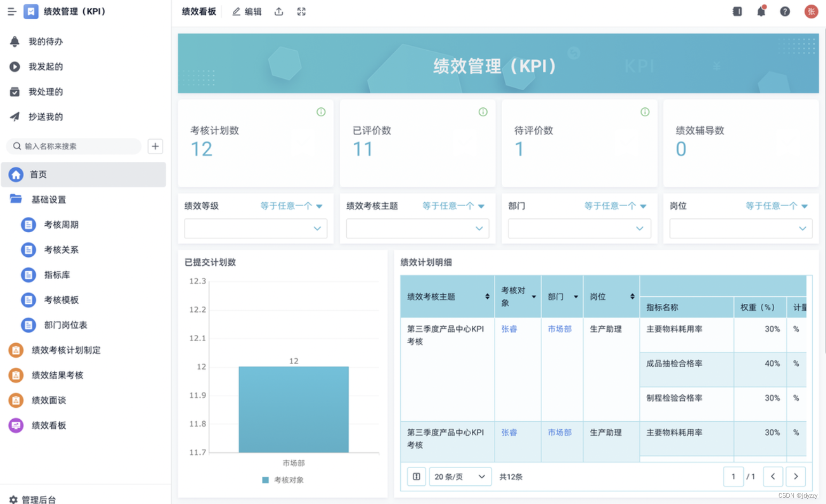Viewport: 826px width, 504px height.
Task: Open the 20 条/页 page size dropdown
Action: 460,476
